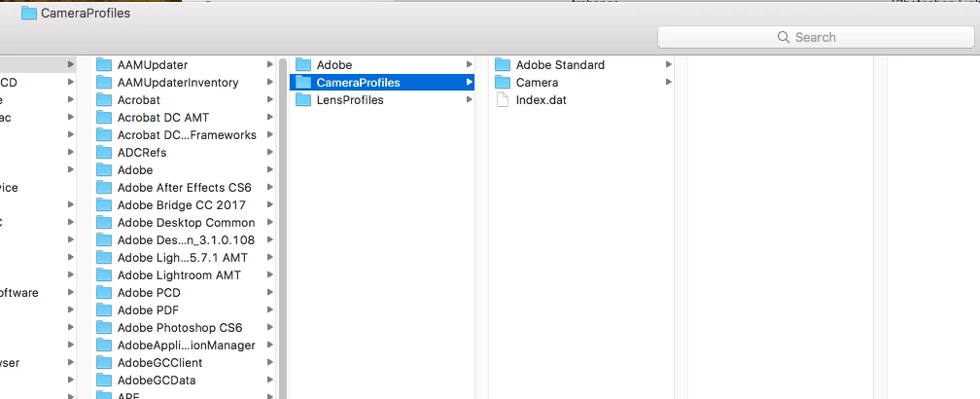Select the Camera folder name
The image size is (980, 399).
point(537,83)
